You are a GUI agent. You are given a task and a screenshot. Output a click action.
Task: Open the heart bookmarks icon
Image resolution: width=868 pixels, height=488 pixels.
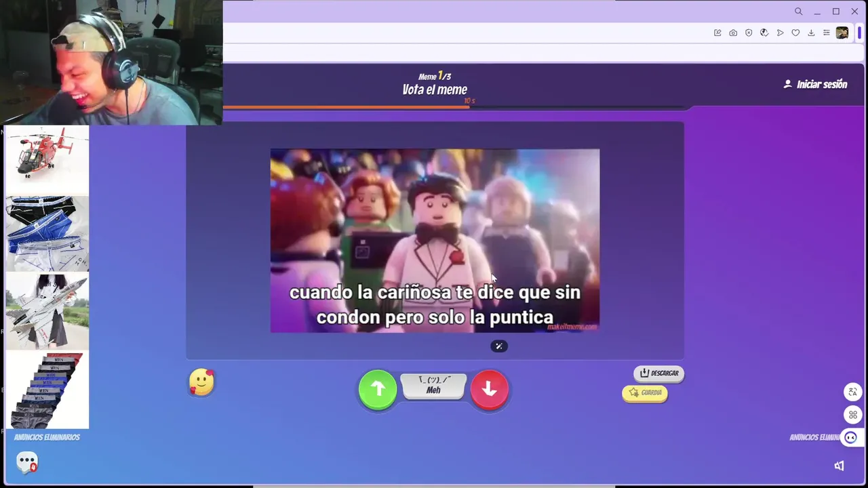pos(795,33)
